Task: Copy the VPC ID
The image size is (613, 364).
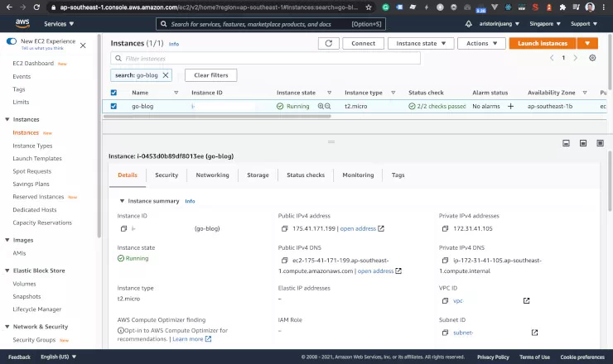Action: point(445,301)
